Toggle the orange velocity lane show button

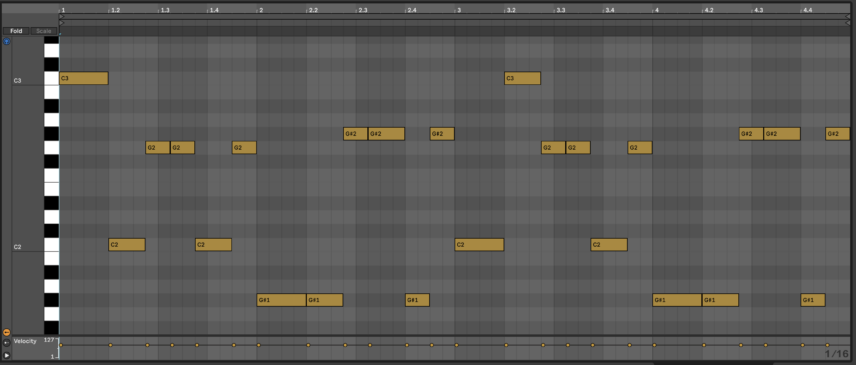(7, 332)
